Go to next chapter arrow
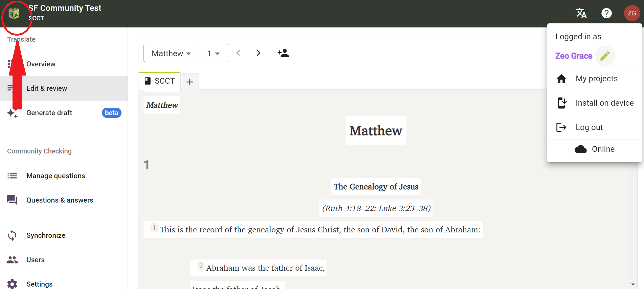644x292 pixels. pyautogui.click(x=259, y=53)
